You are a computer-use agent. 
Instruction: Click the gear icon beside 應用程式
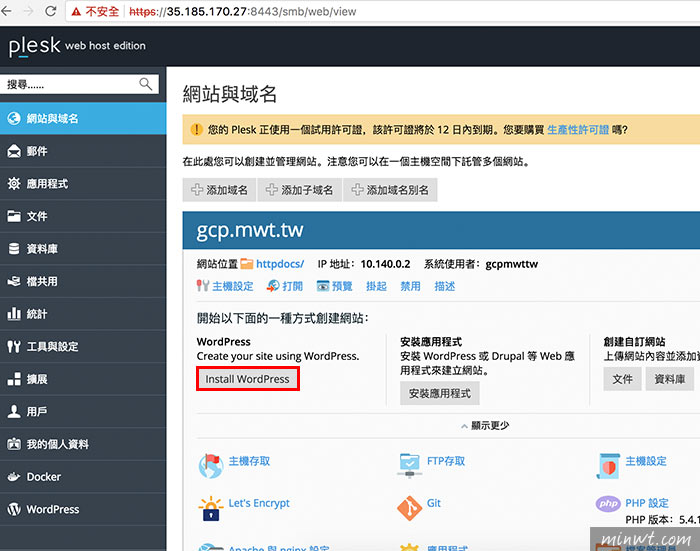(x=14, y=184)
